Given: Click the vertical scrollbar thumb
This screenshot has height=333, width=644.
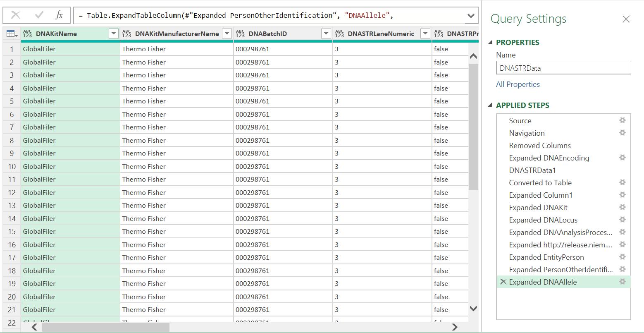Looking at the screenshot, I should pos(474,126).
